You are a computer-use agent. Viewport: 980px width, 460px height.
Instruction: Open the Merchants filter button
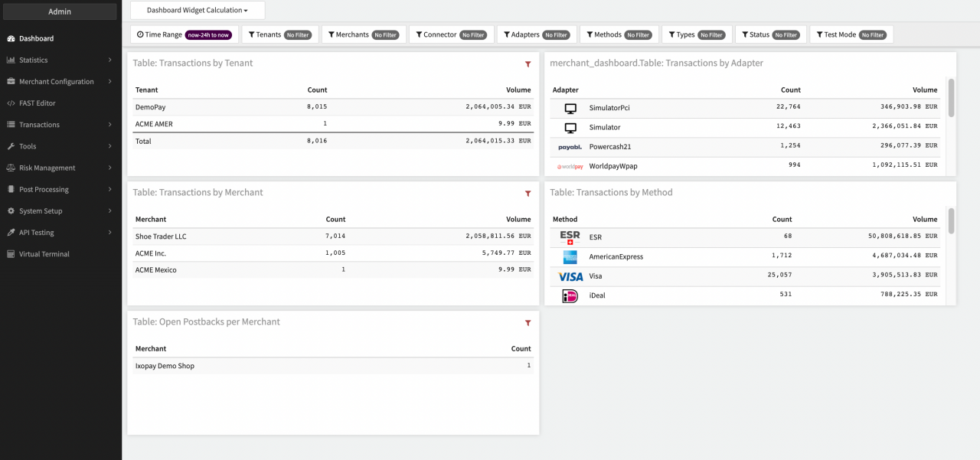[364, 34]
